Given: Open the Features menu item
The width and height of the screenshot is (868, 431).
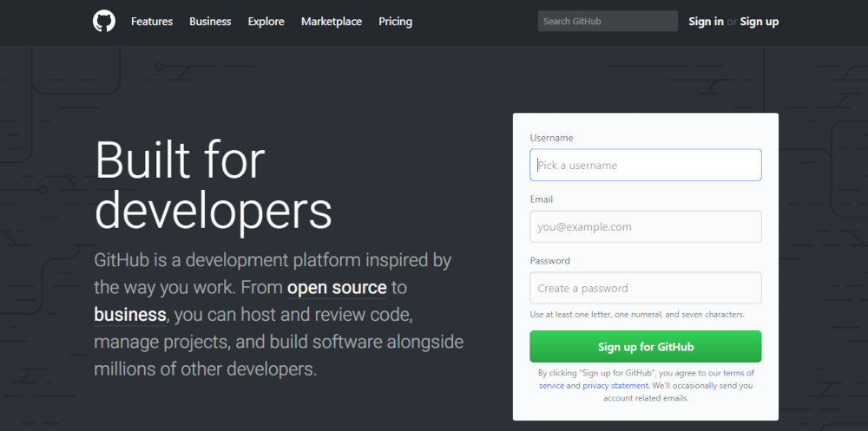Looking at the screenshot, I should tap(152, 22).
